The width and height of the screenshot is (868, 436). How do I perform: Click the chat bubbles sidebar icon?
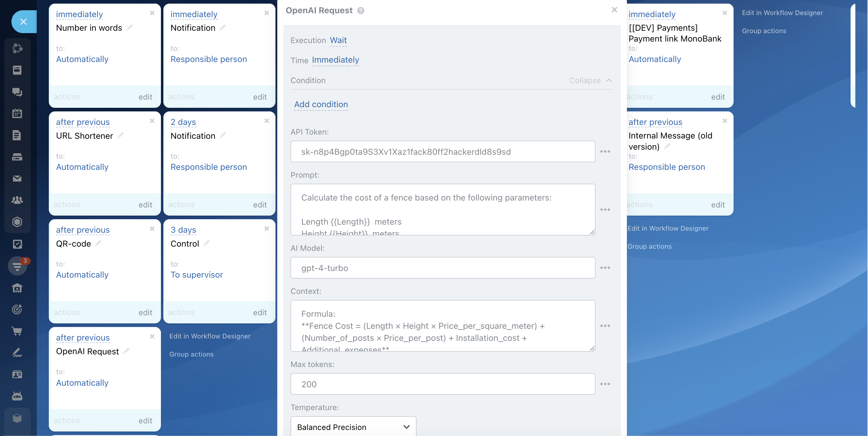17,92
